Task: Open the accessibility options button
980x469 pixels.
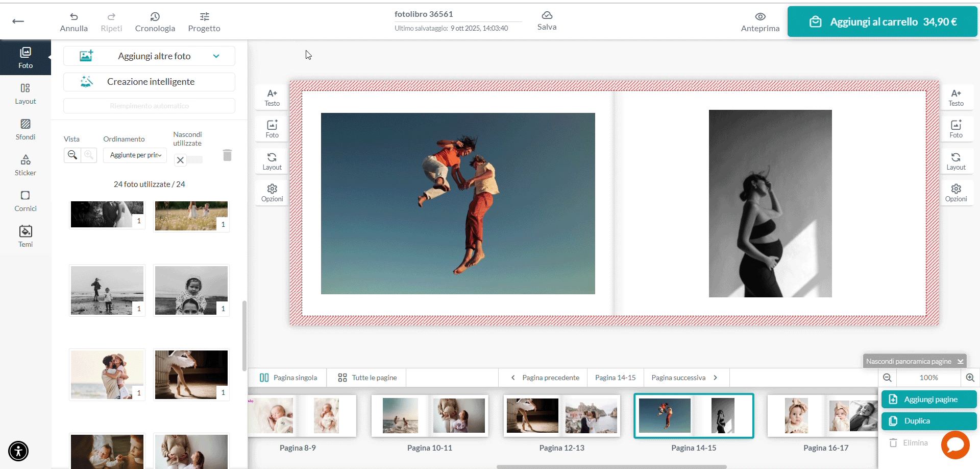Action: point(18,451)
